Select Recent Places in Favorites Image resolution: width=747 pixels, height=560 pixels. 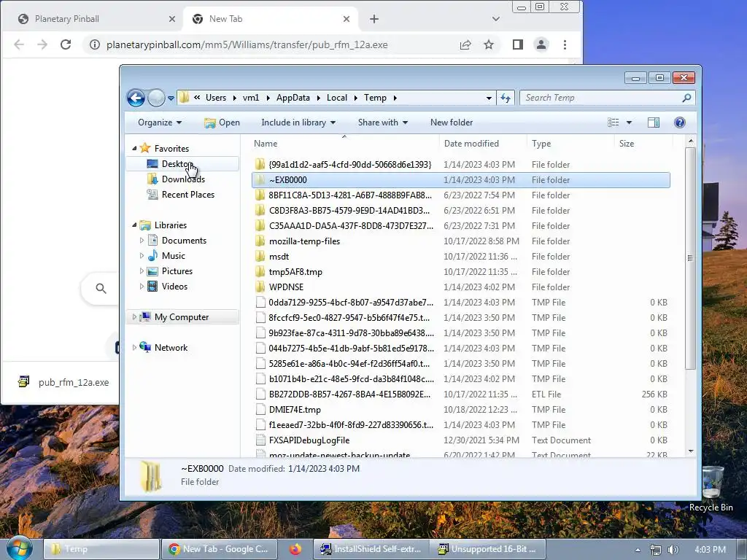187,194
